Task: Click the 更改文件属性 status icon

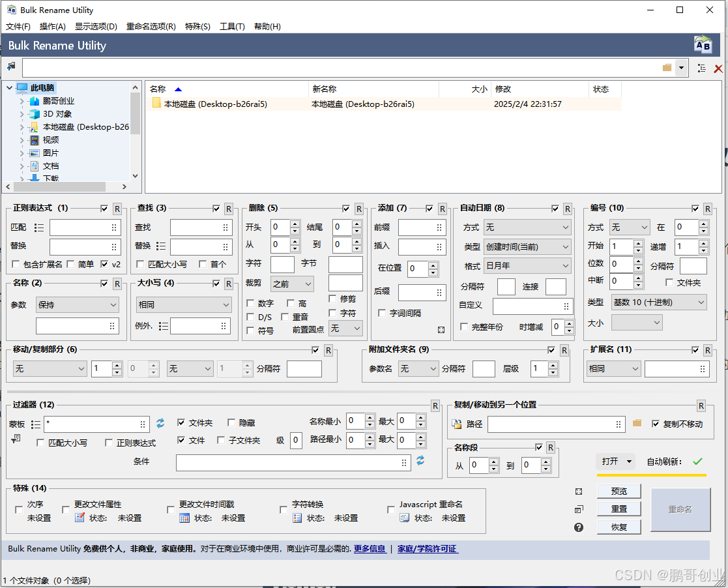Action: coord(80,518)
